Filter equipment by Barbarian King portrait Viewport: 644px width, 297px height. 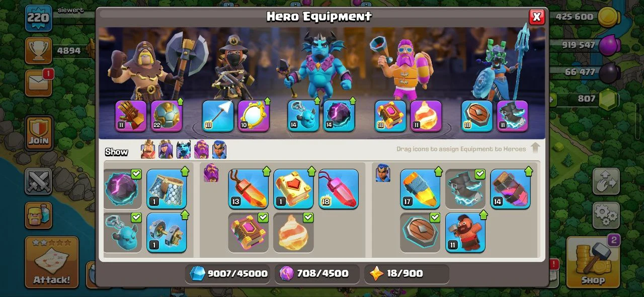[148, 150]
